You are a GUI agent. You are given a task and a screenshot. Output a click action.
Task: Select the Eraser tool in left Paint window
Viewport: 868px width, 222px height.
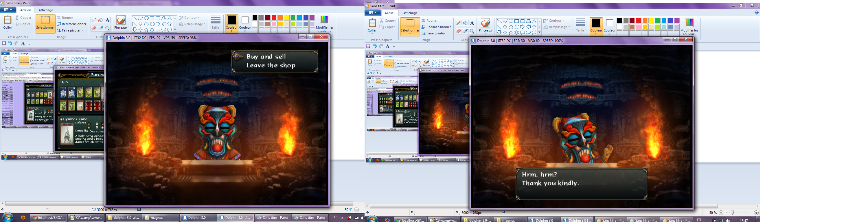94,28
